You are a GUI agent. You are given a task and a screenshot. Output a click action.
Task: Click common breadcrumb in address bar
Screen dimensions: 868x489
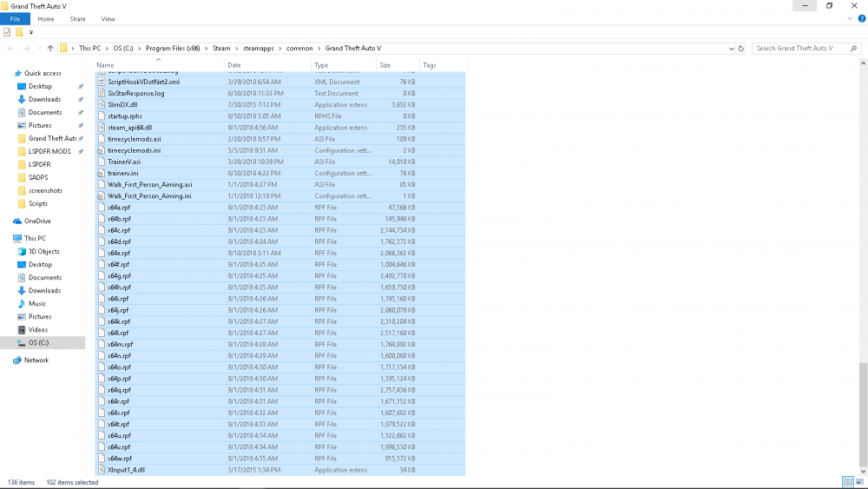point(299,48)
